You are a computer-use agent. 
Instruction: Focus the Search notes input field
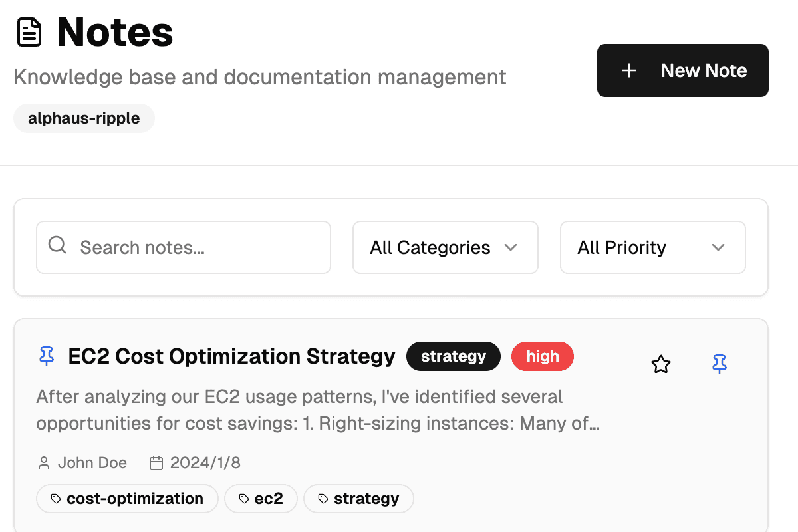click(199, 247)
